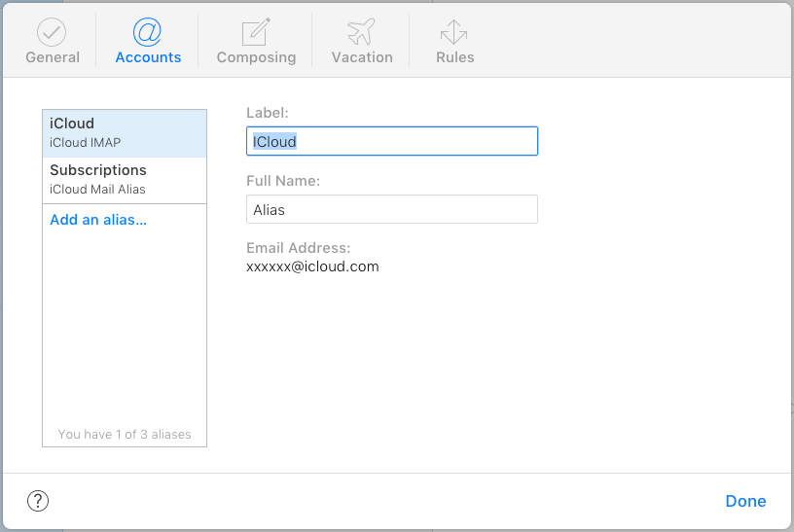Focus the Label input field

coord(392,141)
